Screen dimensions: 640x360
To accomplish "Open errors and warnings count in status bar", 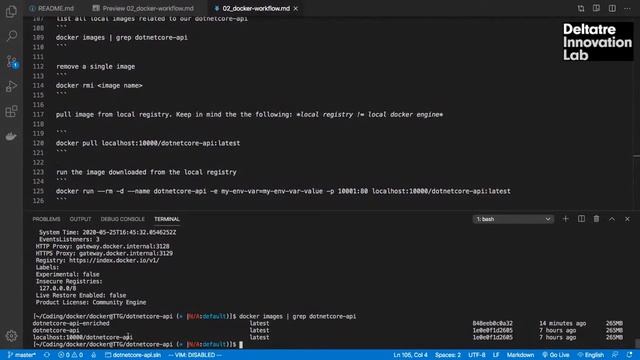I will pos(71,355).
